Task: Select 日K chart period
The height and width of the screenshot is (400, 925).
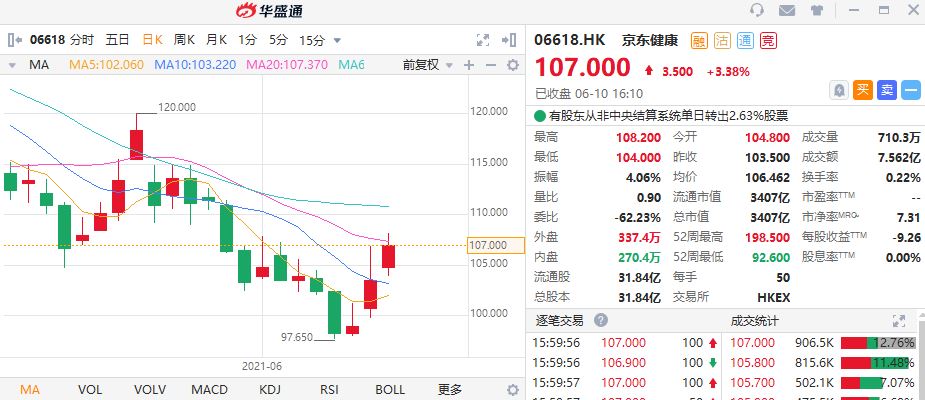Action: click(x=153, y=40)
